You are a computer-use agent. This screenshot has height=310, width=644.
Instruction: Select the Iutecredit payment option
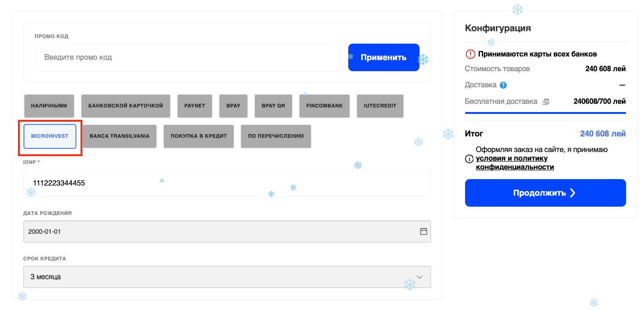pyautogui.click(x=380, y=106)
